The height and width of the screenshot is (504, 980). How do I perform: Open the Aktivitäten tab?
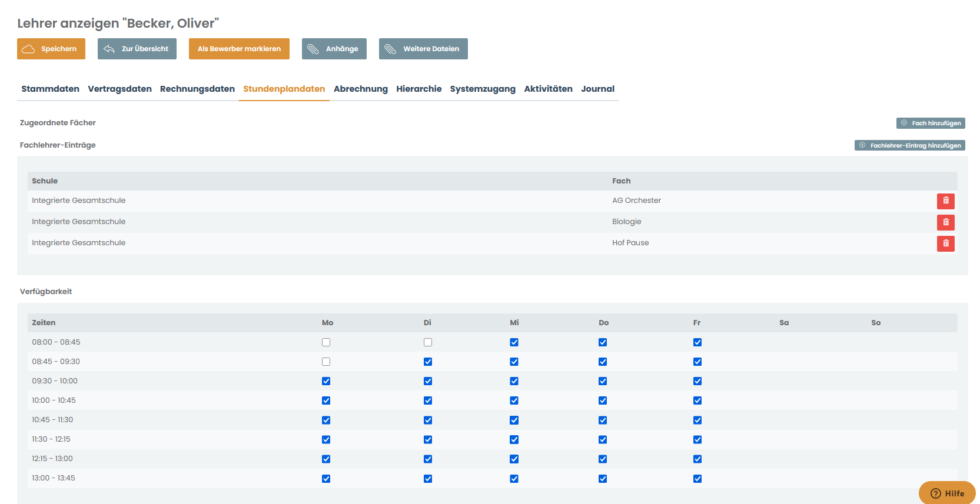pos(549,89)
